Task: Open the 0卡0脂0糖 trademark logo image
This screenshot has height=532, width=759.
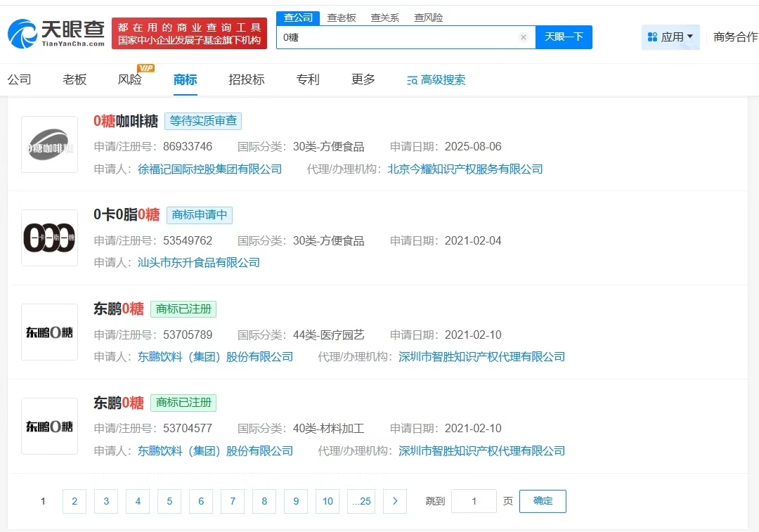Action: 49,238
